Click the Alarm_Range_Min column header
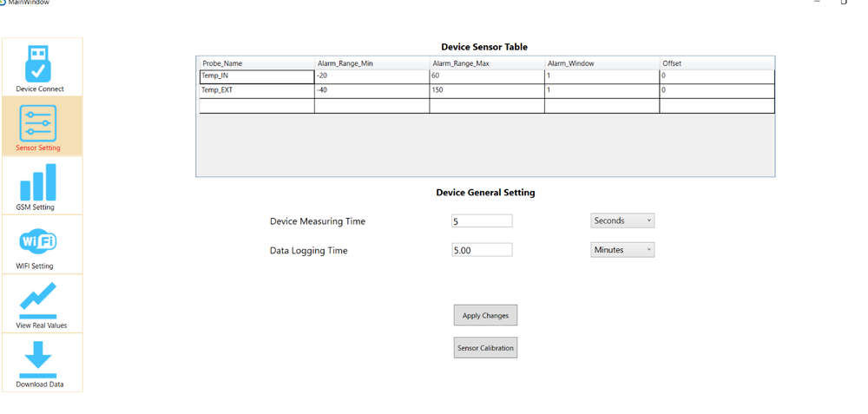This screenshot has width=868, height=414. 372,63
